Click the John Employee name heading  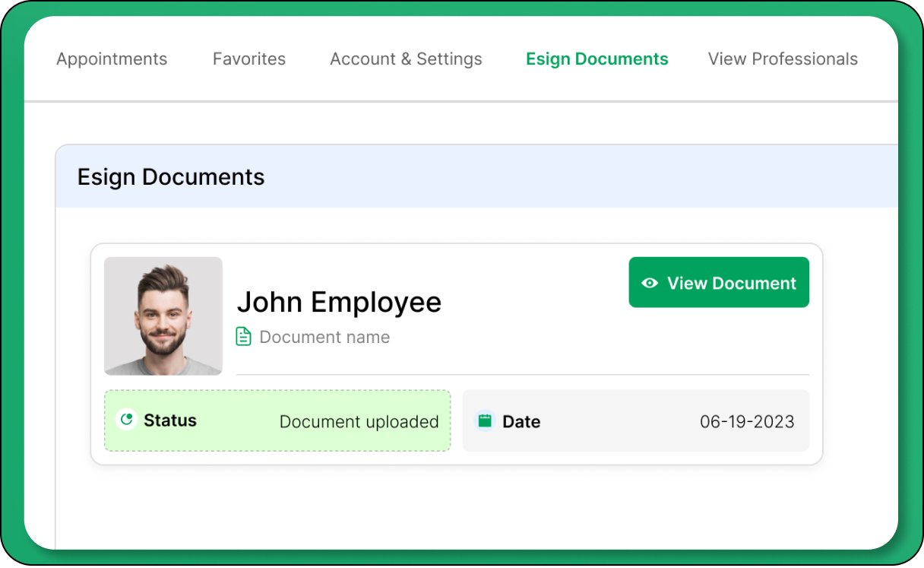(x=339, y=302)
